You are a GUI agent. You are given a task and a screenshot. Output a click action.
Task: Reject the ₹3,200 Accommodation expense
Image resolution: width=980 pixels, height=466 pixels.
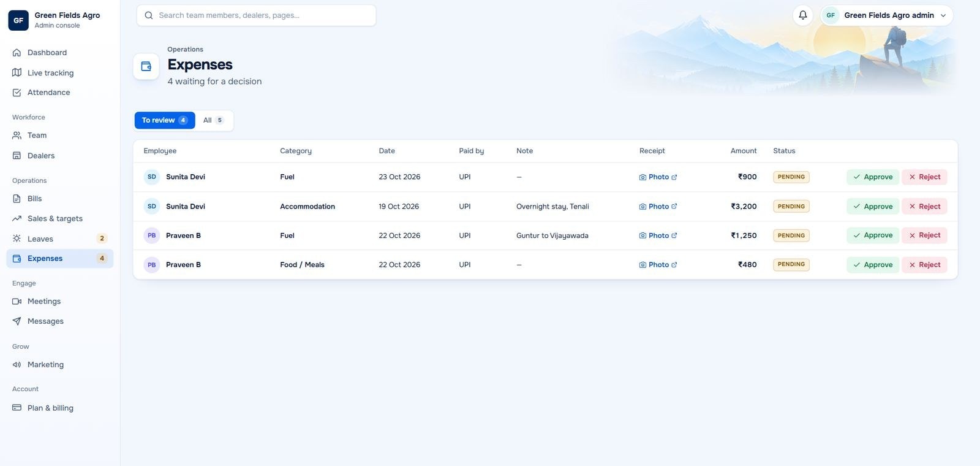(x=924, y=206)
